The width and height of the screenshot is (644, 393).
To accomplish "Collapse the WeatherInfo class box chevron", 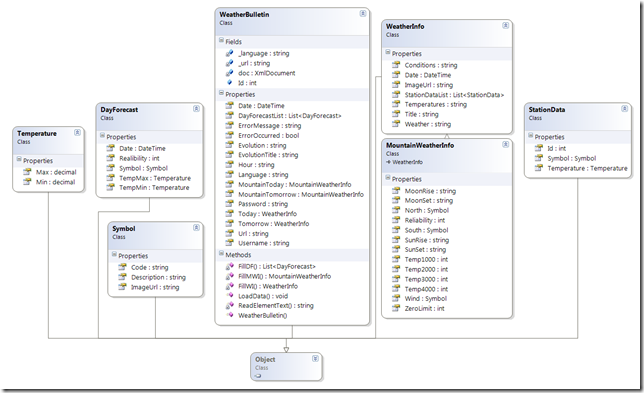I will 505,25.
